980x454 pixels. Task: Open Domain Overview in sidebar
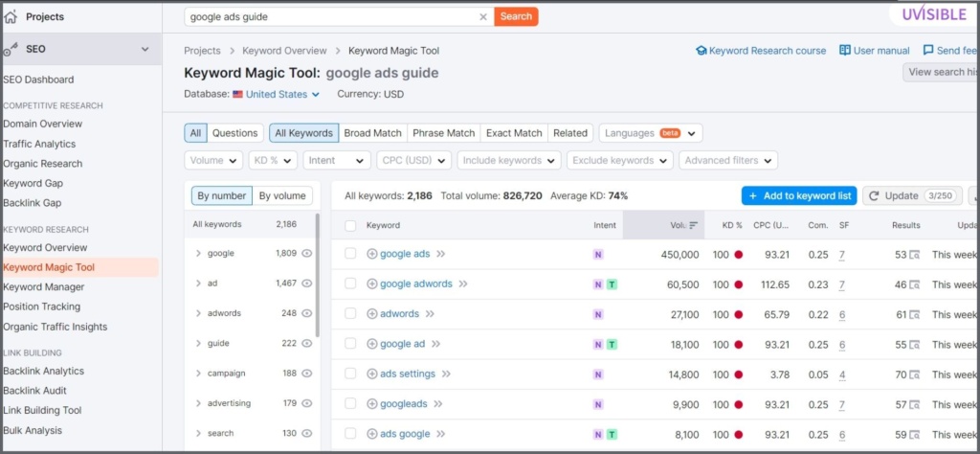42,124
